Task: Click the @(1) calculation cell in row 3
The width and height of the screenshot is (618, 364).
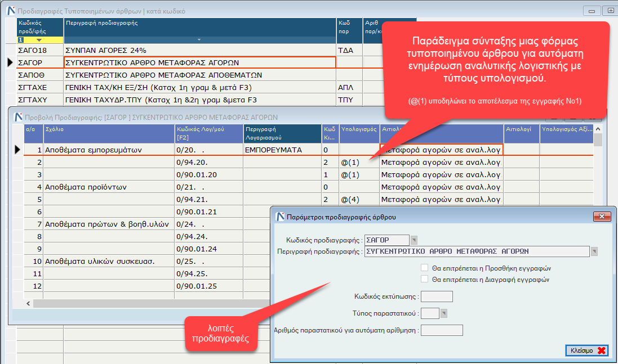Action: click(x=359, y=174)
